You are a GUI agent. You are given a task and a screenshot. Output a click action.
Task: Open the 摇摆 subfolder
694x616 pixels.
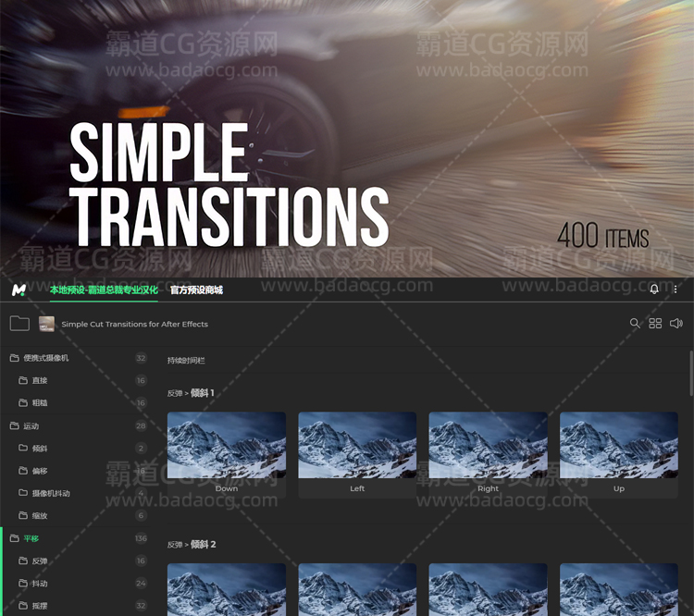(x=40, y=606)
